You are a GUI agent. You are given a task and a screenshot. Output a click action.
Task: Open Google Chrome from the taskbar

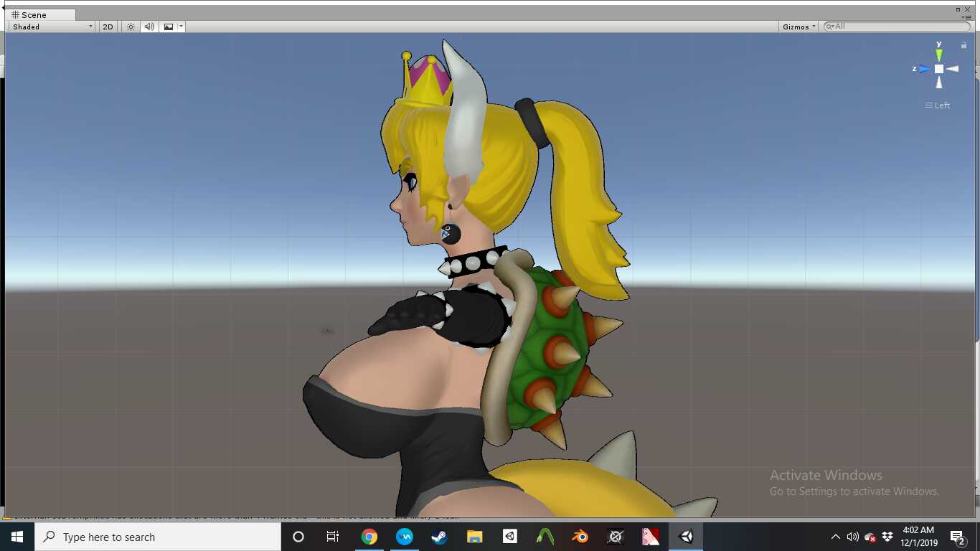click(369, 537)
